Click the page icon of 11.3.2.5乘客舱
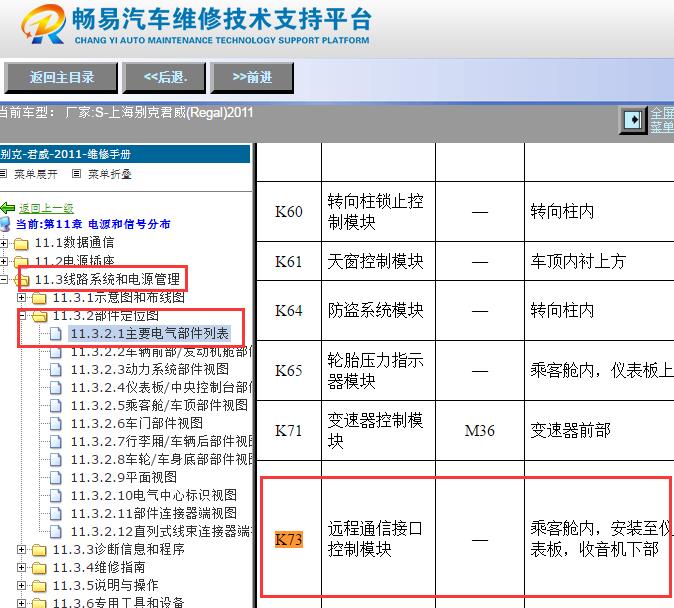Screen dimensions: 674x608 click(x=55, y=405)
